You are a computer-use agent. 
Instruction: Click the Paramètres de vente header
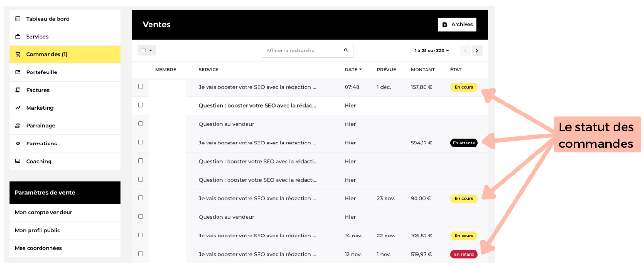click(65, 193)
